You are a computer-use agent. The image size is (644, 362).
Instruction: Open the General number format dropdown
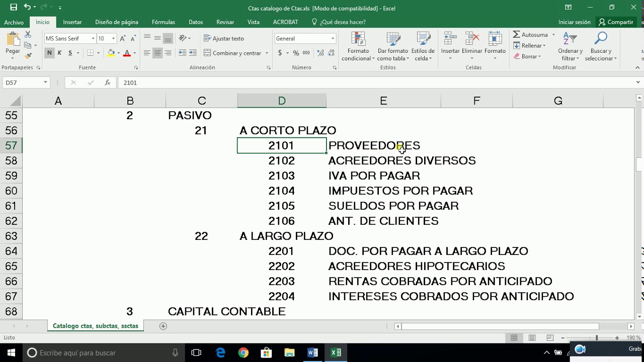[333, 38]
